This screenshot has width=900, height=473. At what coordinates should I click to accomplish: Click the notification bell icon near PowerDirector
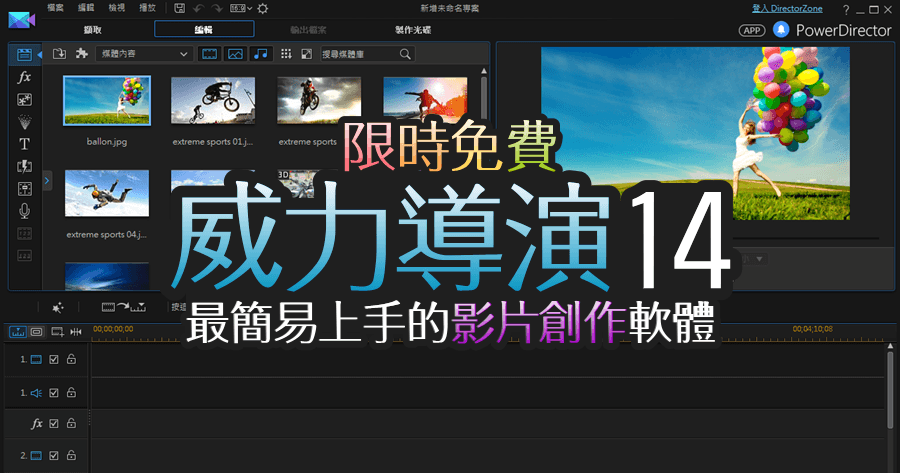tap(781, 29)
